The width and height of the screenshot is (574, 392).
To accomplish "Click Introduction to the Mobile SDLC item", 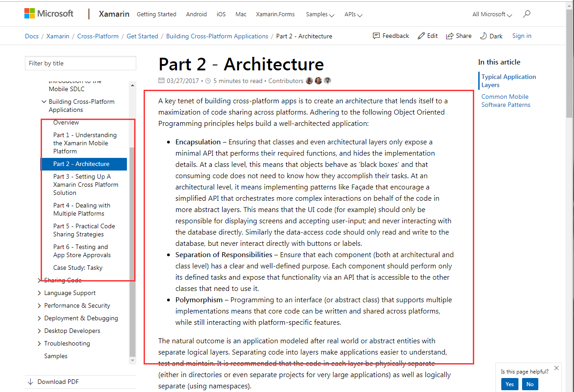I will pyautogui.click(x=75, y=85).
